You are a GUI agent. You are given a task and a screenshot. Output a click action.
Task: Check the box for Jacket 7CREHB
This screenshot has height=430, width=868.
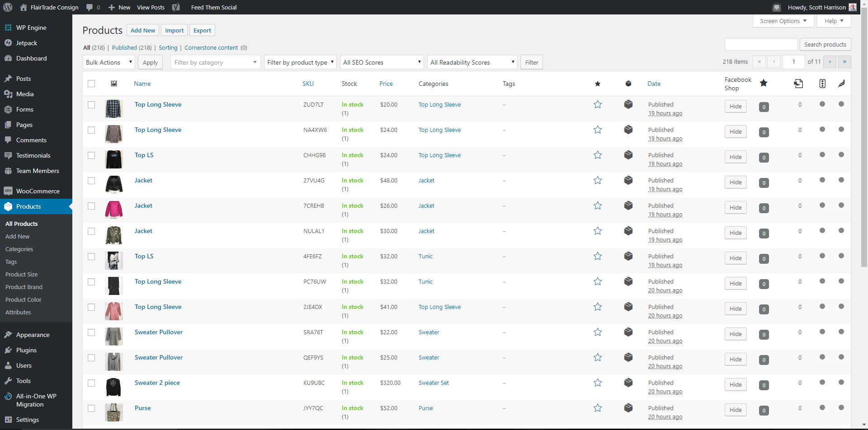pyautogui.click(x=91, y=206)
